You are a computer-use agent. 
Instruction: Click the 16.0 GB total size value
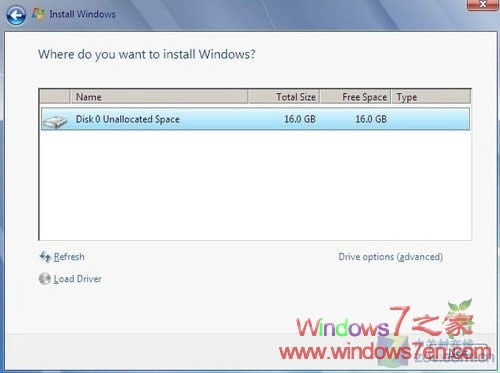tap(300, 119)
